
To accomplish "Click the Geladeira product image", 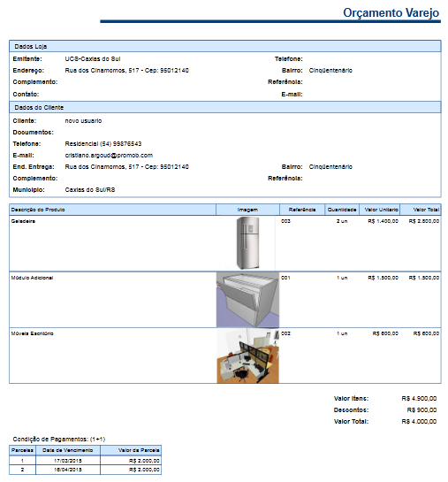I will pyautogui.click(x=247, y=243).
